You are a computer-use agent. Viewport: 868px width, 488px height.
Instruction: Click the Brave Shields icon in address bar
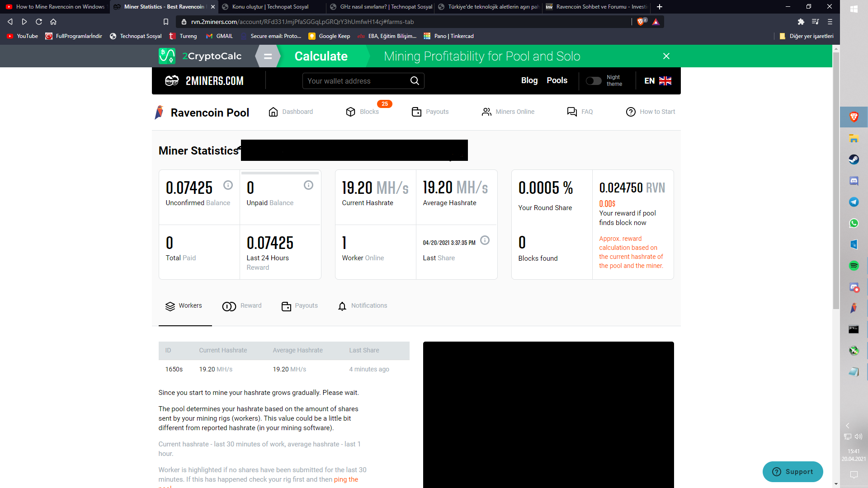point(641,22)
